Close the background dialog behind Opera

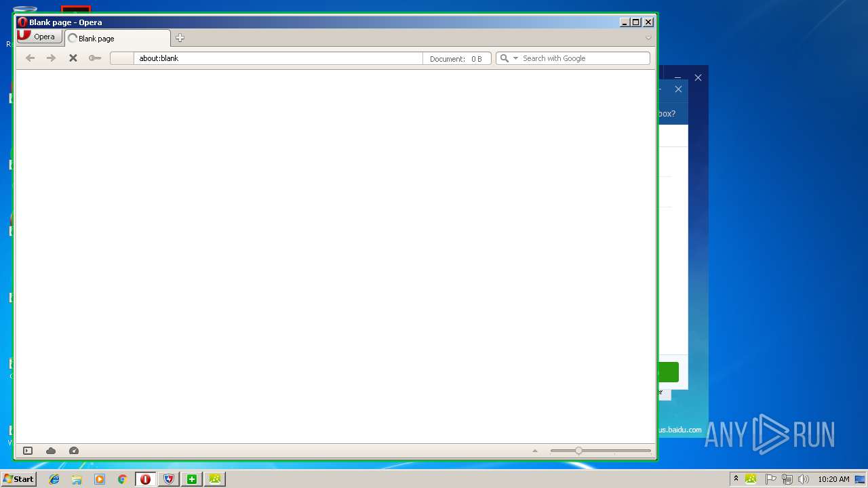[678, 89]
